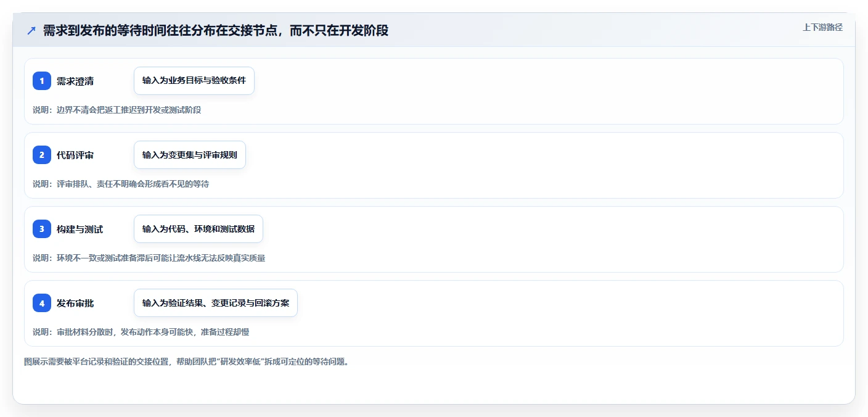Select the 代码评审 step title
The width and height of the screenshot is (868, 417).
point(75,155)
